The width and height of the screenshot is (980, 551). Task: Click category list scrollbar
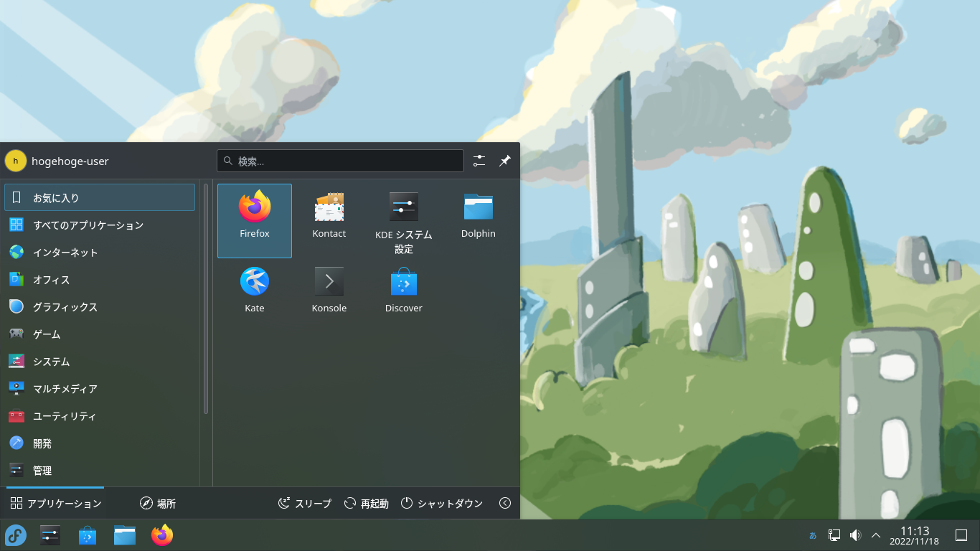206,299
